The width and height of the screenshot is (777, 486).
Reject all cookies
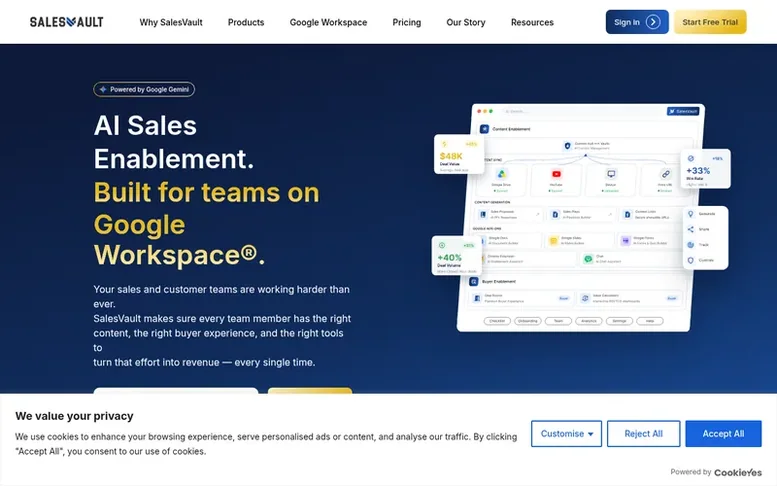pyautogui.click(x=643, y=433)
